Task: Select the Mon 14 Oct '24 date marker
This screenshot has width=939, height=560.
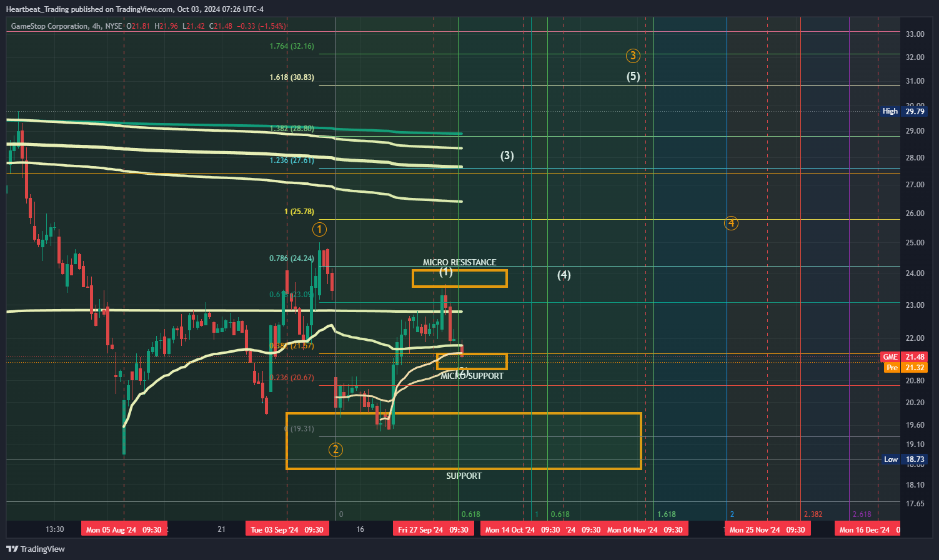Action: [523, 529]
